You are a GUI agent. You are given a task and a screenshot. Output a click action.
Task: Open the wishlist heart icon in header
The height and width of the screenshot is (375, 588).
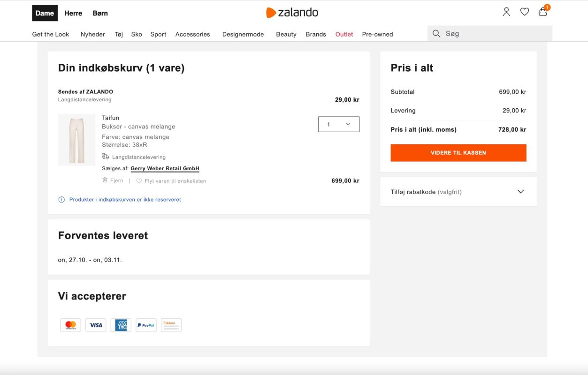525,12
